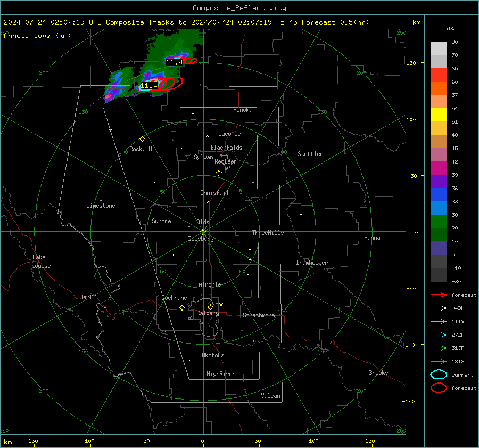Click the Brooks label

tap(378, 373)
